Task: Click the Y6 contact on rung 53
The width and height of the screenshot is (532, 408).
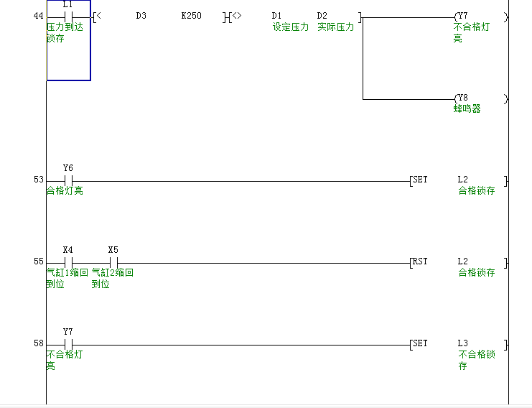Action: [x=68, y=180]
